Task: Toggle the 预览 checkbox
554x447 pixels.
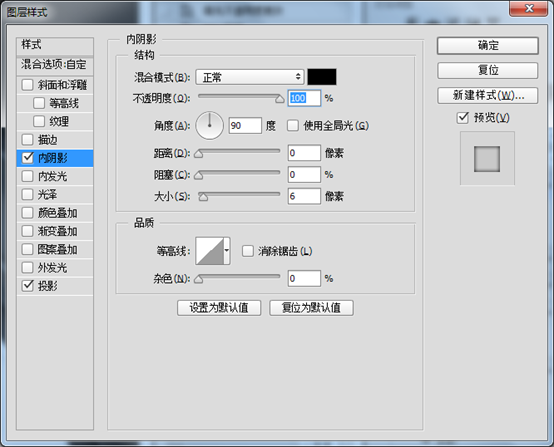Action: pyautogui.click(x=462, y=118)
